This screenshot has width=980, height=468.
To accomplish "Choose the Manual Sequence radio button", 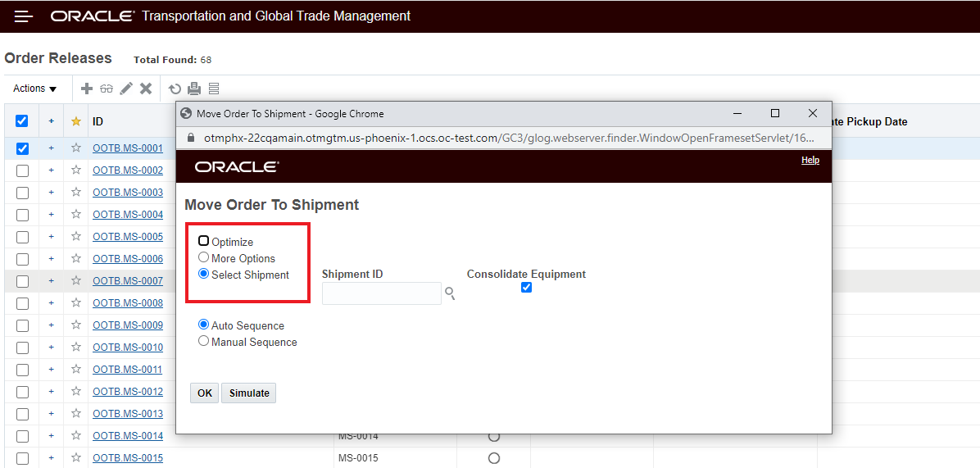I will (x=203, y=341).
